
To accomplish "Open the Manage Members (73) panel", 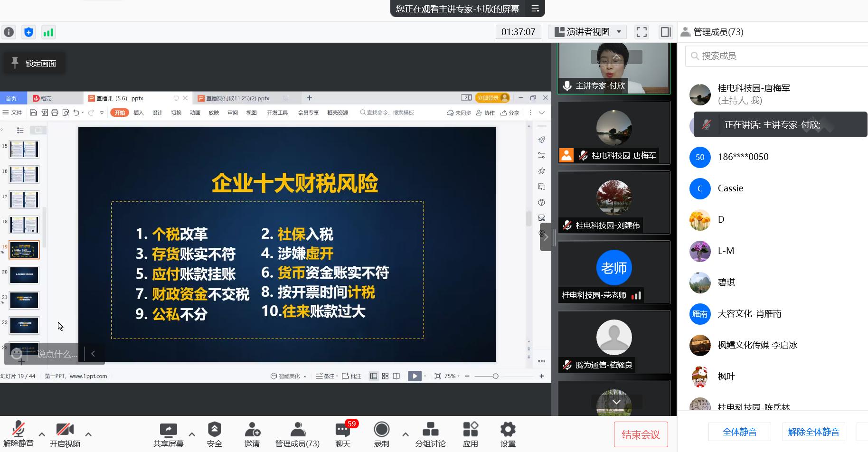I will (297, 434).
